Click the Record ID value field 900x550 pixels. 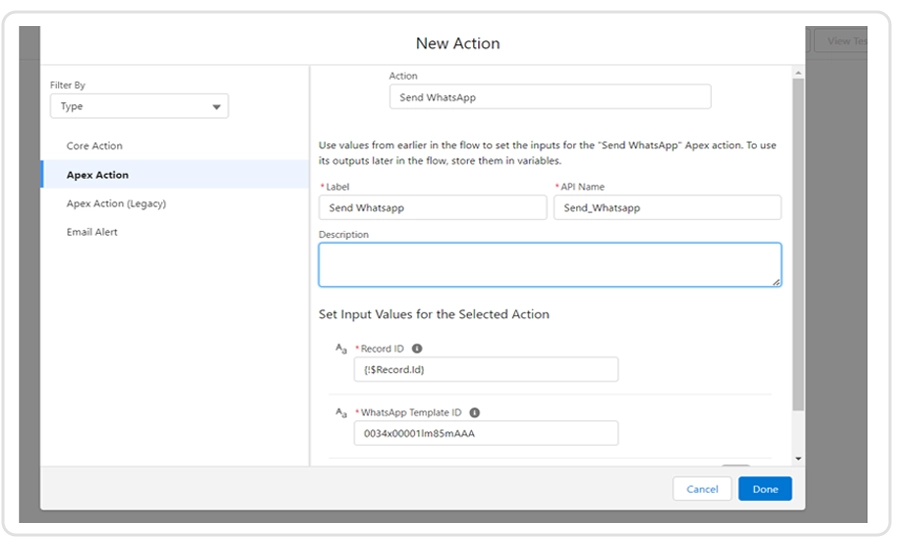click(x=485, y=370)
